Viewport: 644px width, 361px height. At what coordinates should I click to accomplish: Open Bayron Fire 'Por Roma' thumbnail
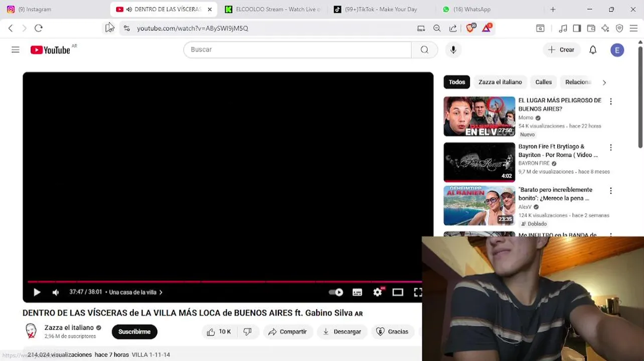pos(479,162)
